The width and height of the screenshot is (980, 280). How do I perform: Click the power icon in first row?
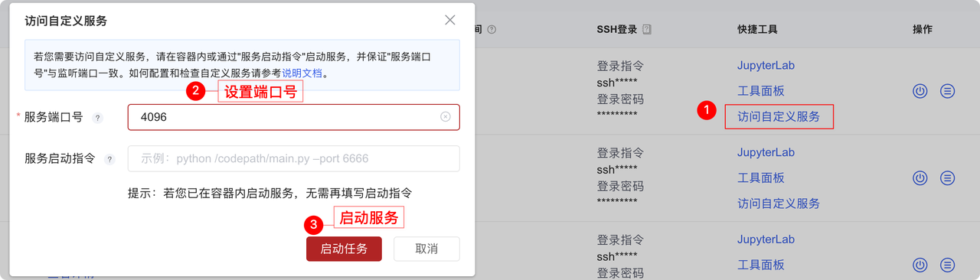[x=920, y=91]
